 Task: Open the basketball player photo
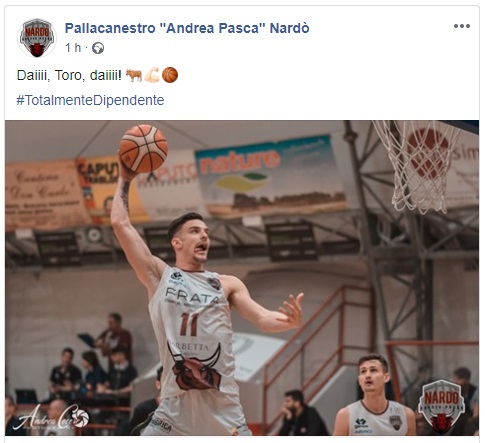pyautogui.click(x=242, y=278)
